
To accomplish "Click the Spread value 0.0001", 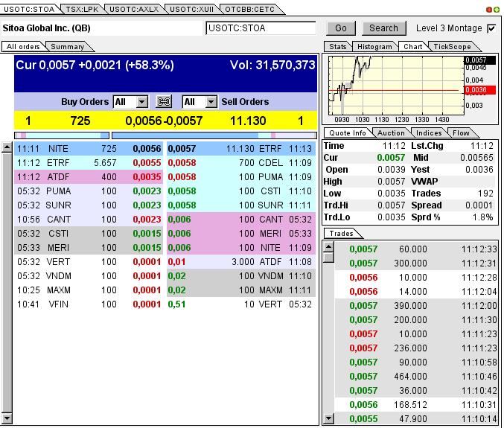I will pyautogui.click(x=479, y=205).
